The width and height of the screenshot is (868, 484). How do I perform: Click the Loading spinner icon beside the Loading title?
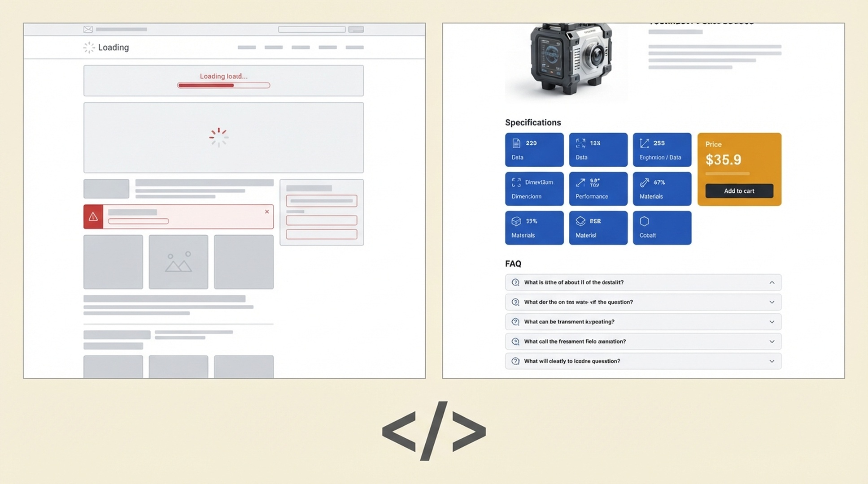coord(89,48)
